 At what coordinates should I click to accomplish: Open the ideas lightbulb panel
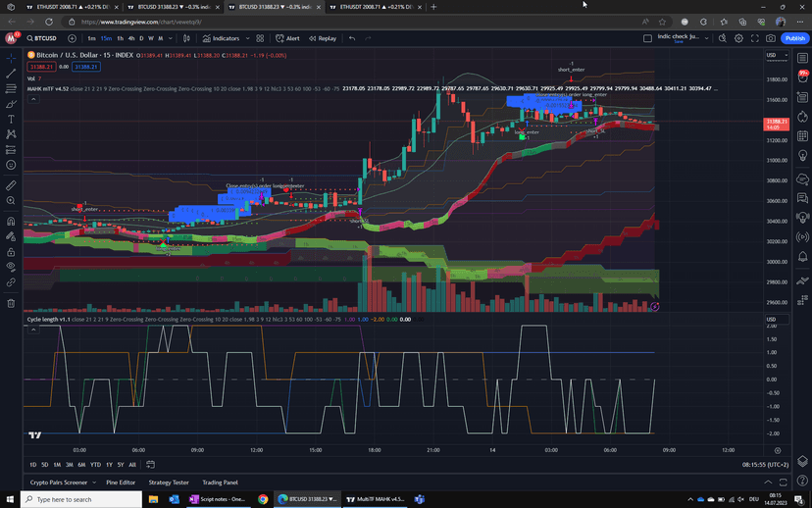[x=802, y=155]
